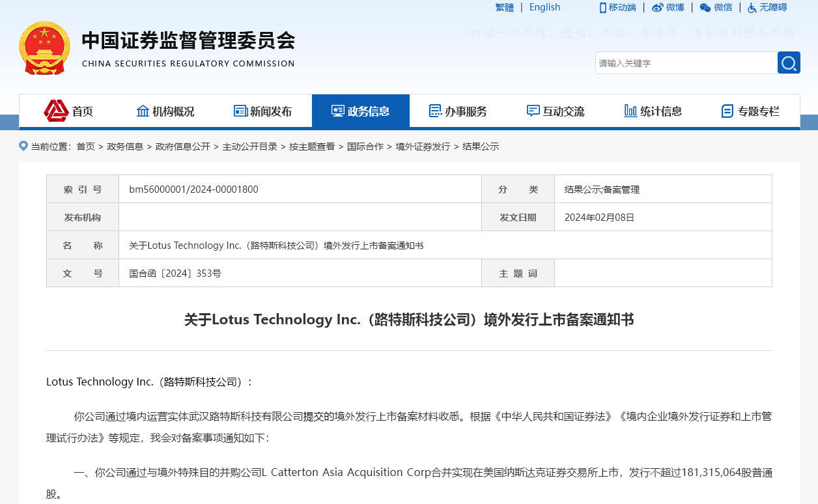Click the bar chart icon beside 统计信息
The width and height of the screenshot is (818, 504).
pos(630,111)
